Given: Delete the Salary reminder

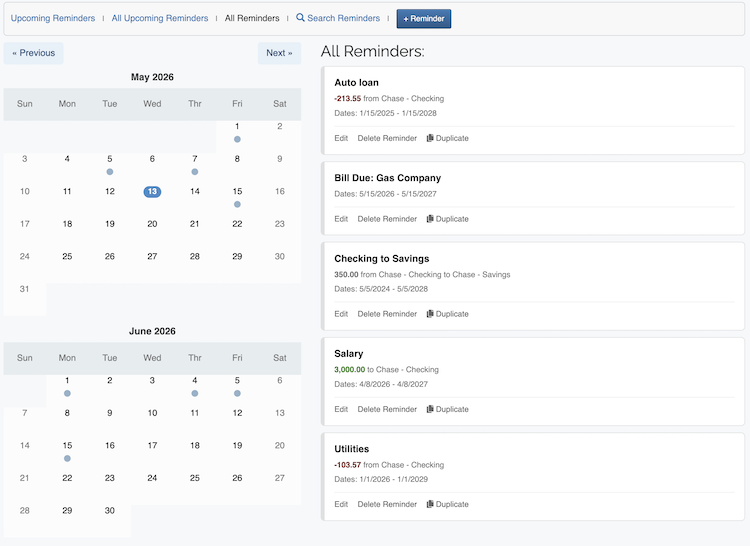Looking at the screenshot, I should coord(387,409).
